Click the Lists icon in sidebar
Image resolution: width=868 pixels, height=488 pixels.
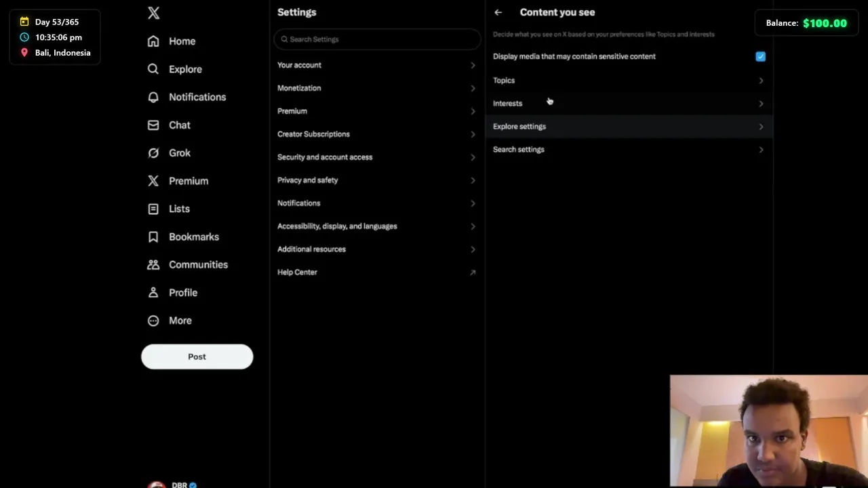tap(153, 209)
